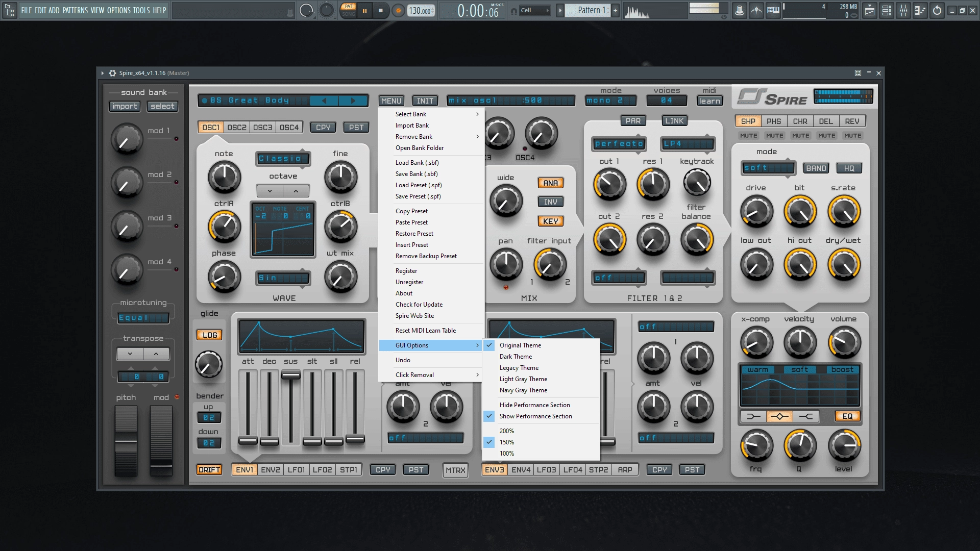Toggle the KEY mix button
Image resolution: width=980 pixels, height=551 pixels.
coord(550,221)
